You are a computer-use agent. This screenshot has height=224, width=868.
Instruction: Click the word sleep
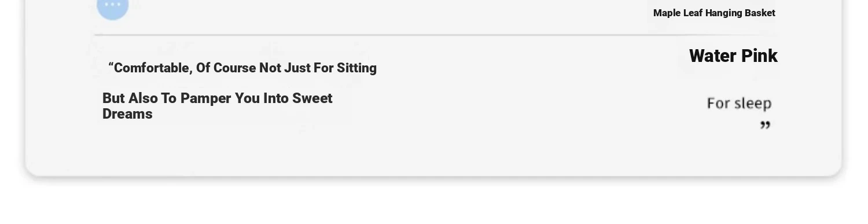click(x=752, y=104)
